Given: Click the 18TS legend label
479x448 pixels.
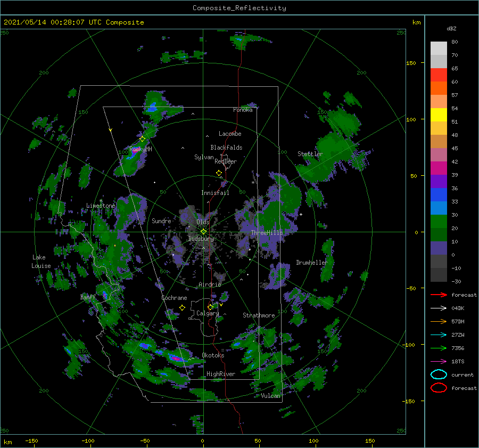Looking at the screenshot, I should (458, 362).
